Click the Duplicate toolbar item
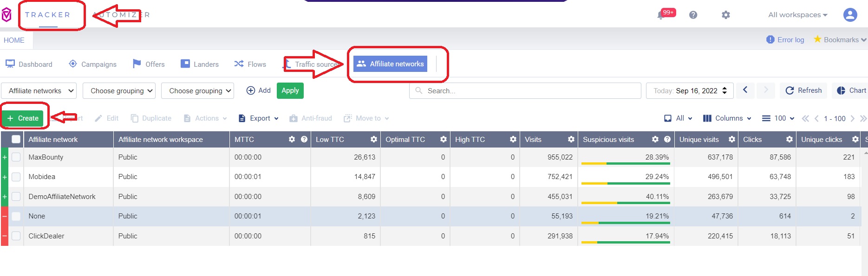Screen dimensions: 868x276 pyautogui.click(x=151, y=118)
